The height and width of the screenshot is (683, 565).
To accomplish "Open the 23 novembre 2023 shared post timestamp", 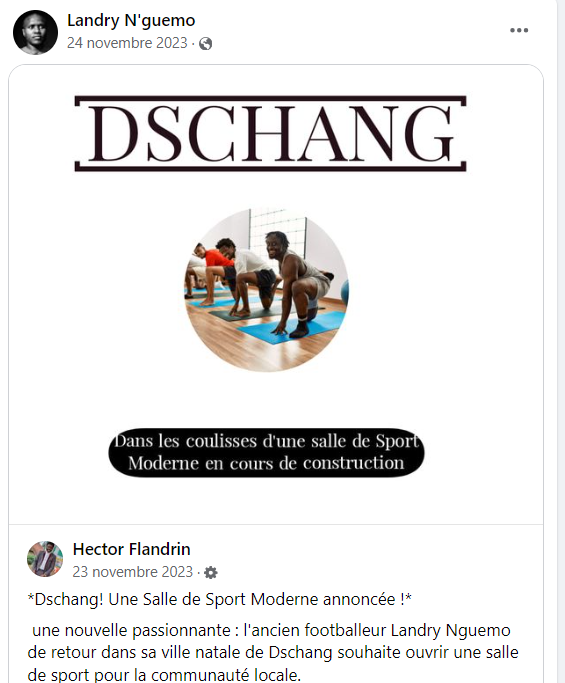I will click(132, 571).
